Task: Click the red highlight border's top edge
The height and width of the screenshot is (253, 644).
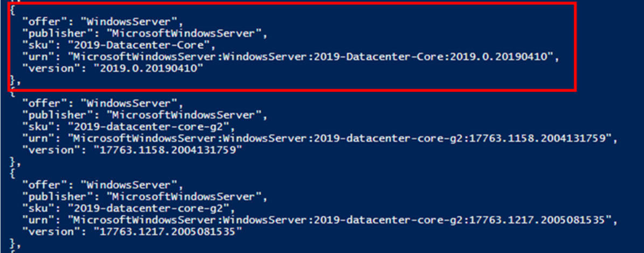Action: click(x=292, y=3)
